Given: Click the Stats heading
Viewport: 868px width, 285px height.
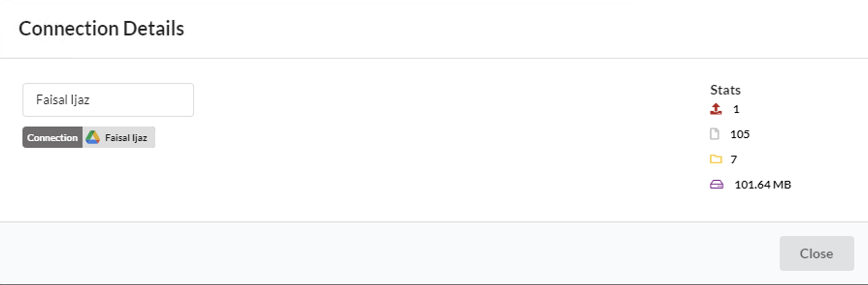Looking at the screenshot, I should (x=725, y=90).
